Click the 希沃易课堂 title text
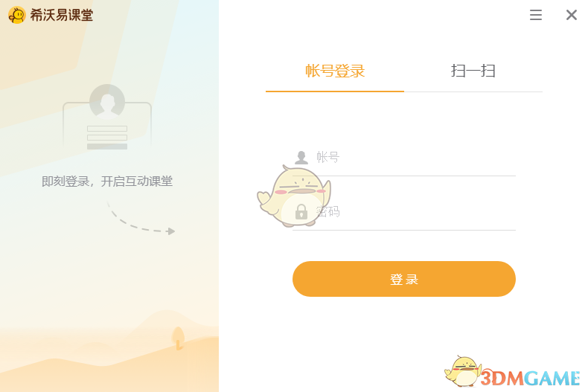The width and height of the screenshot is (588, 392). (62, 15)
